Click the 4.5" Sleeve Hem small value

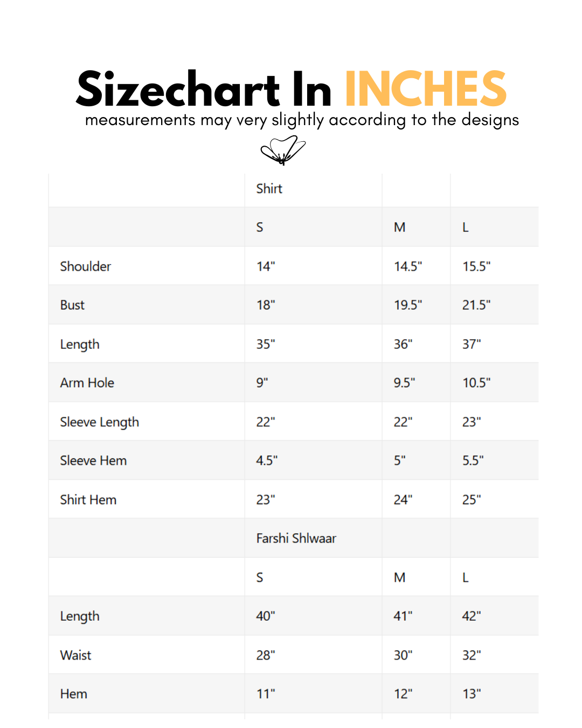267,461
